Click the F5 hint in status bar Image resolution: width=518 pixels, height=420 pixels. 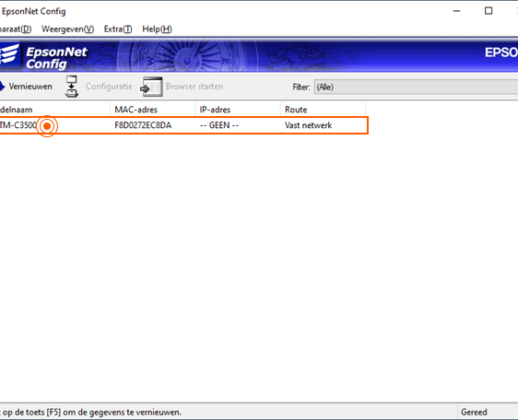coord(91,412)
